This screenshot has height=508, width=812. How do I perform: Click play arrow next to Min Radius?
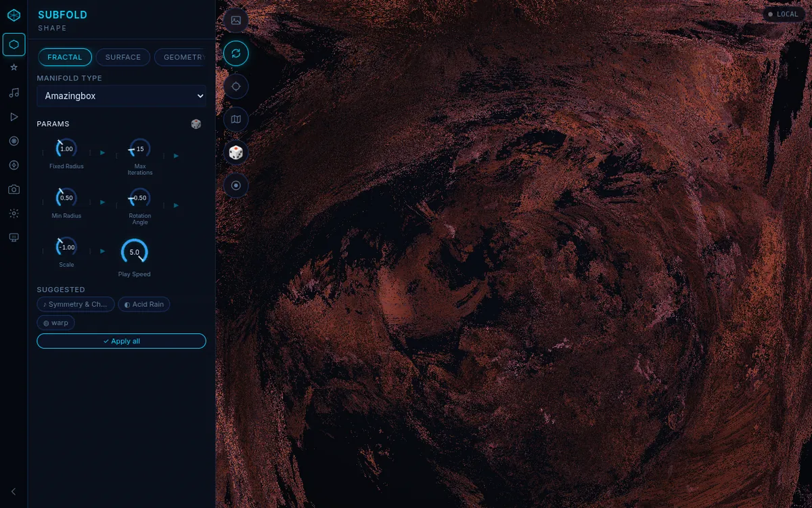pos(103,203)
